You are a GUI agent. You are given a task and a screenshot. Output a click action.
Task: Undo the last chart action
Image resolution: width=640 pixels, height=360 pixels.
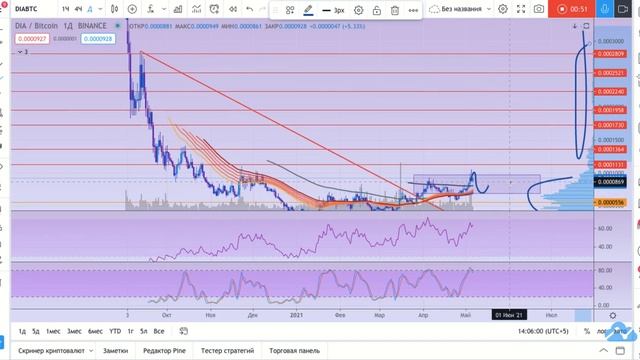[249, 9]
